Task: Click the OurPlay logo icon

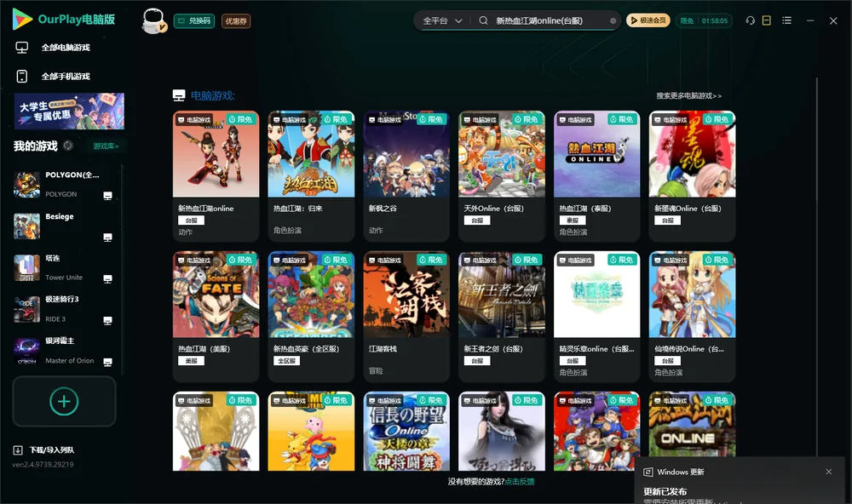Action: click(x=22, y=19)
